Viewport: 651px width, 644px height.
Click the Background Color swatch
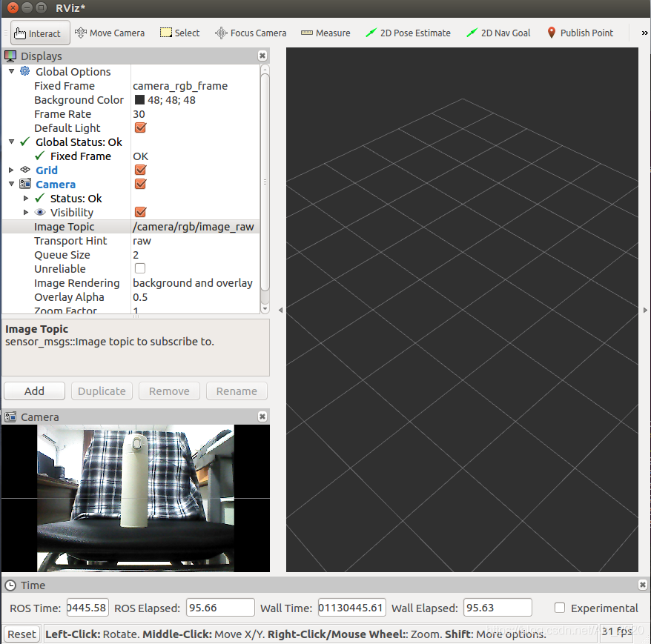click(x=139, y=100)
